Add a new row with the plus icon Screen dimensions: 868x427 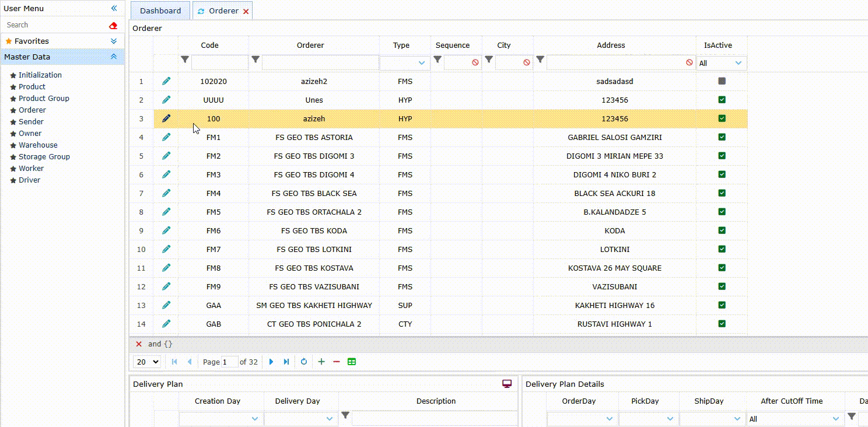[321, 362]
